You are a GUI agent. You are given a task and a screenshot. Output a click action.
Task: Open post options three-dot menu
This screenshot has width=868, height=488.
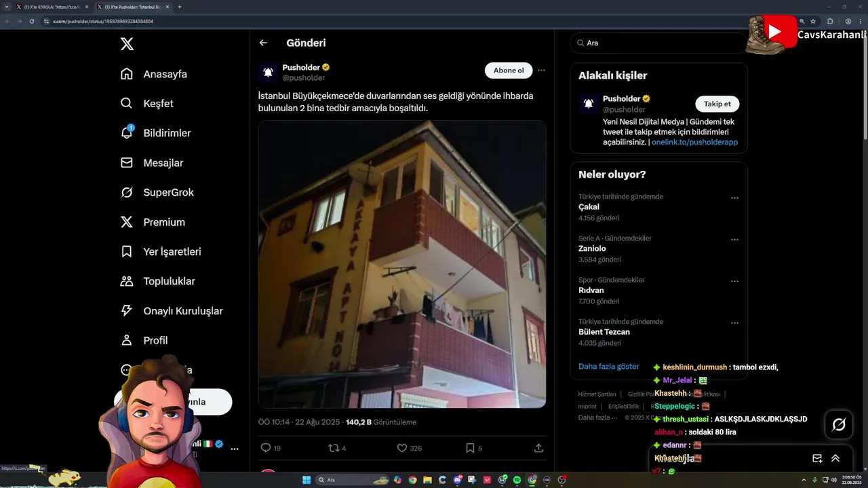click(x=541, y=70)
